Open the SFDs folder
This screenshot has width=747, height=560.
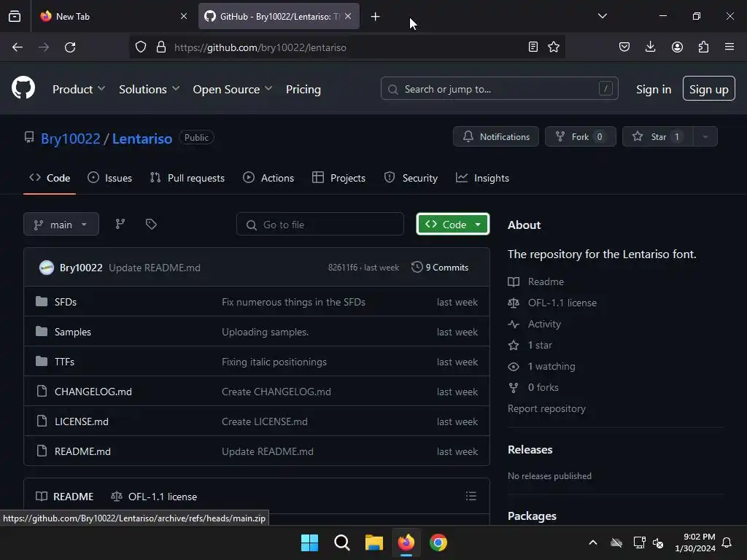tap(66, 302)
